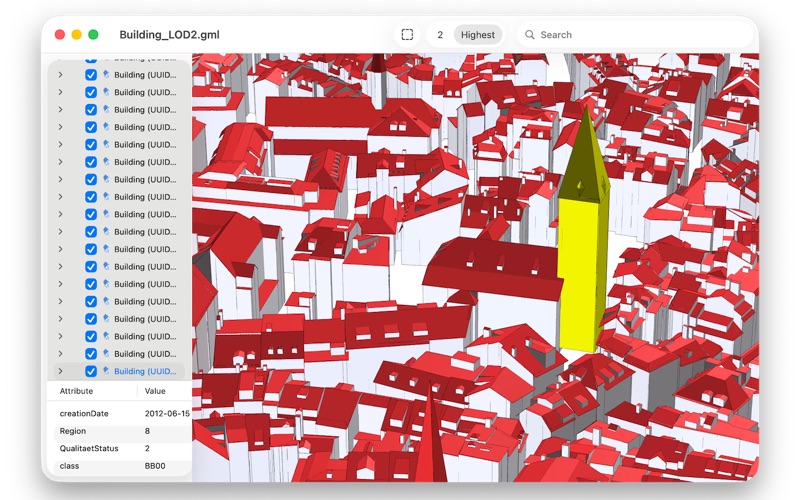800x500 pixels.
Task: Zoom the window with the green button
Action: click(93, 35)
